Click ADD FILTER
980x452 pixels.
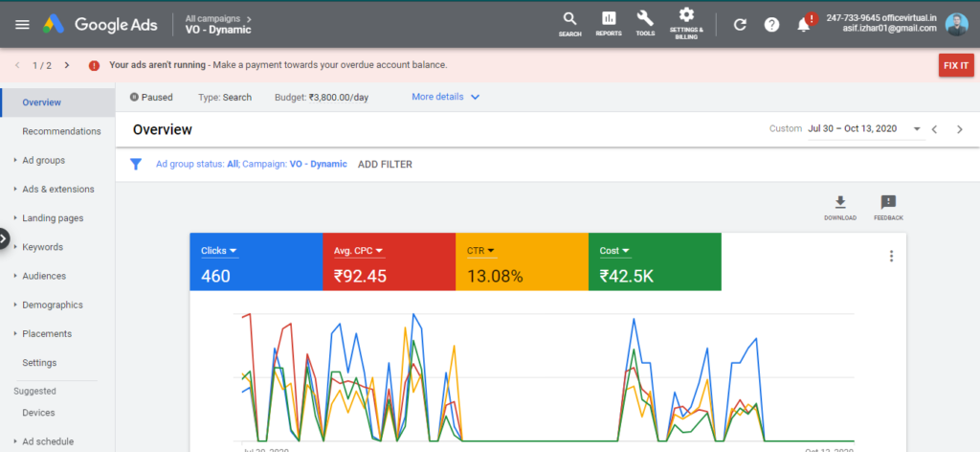pyautogui.click(x=385, y=164)
